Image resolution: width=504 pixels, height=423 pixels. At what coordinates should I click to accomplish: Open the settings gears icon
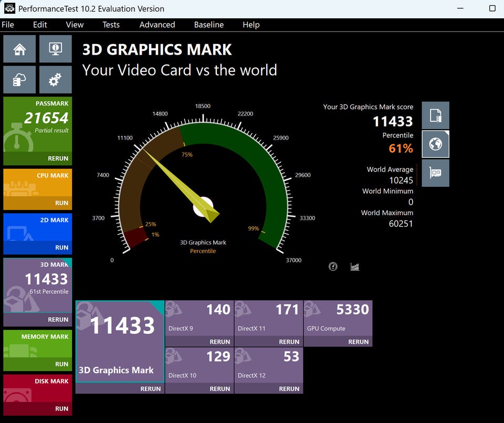click(55, 80)
